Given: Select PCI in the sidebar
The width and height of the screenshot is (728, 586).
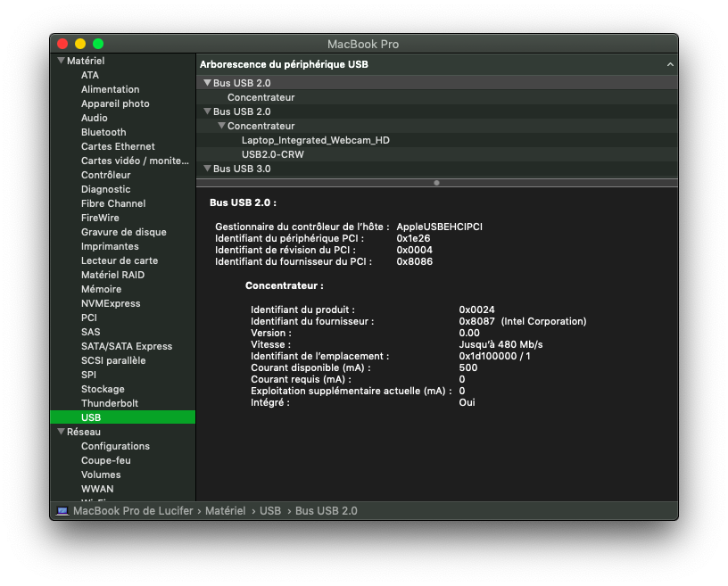Looking at the screenshot, I should pos(88,318).
